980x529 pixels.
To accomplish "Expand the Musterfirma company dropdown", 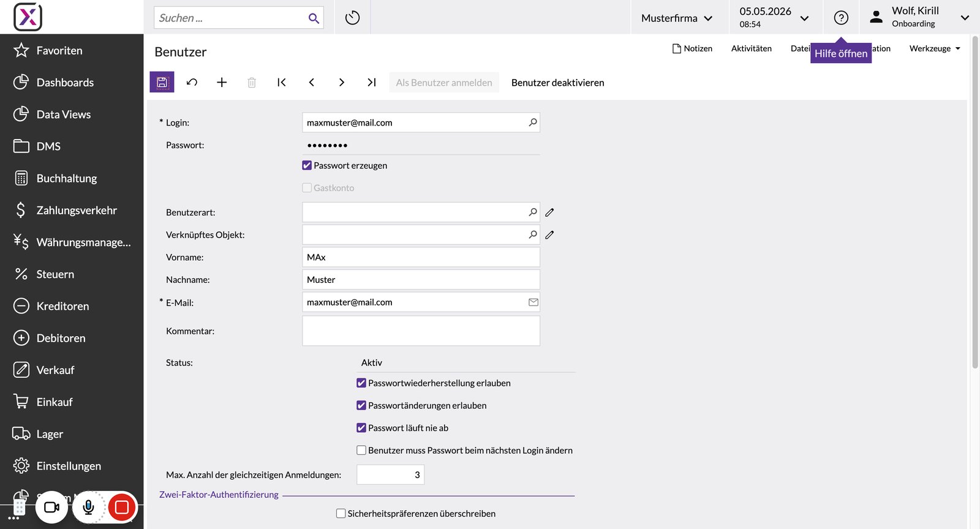I will 677,18.
